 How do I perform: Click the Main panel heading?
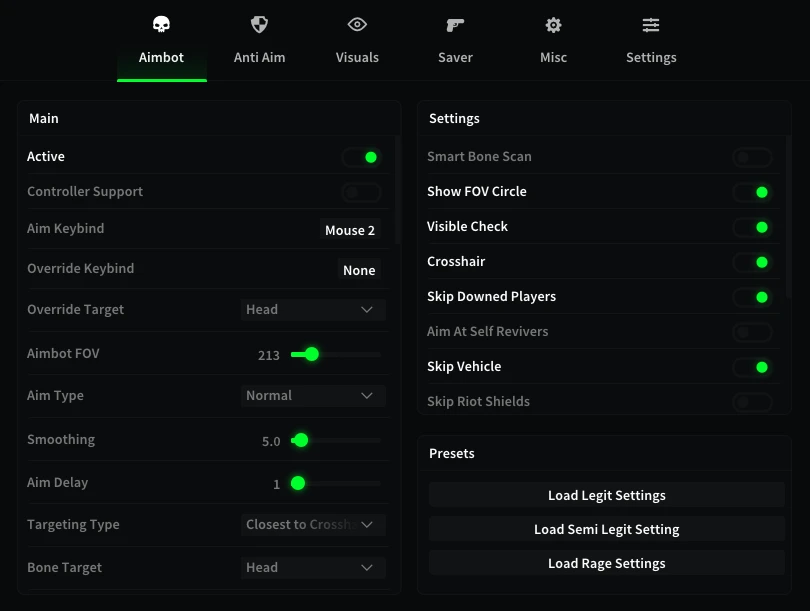[x=44, y=118]
